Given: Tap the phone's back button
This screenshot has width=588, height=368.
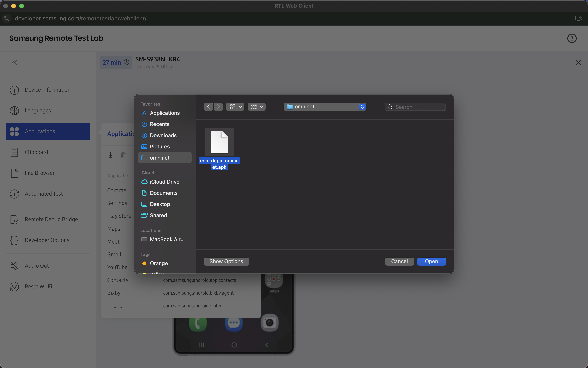Looking at the screenshot, I should point(267,345).
